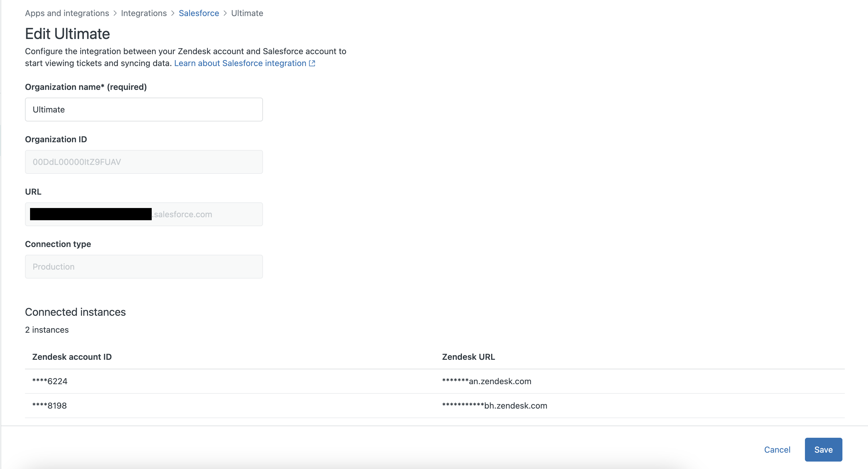Click Integrations breadcrumb item
This screenshot has width=868, height=469.
tap(144, 13)
